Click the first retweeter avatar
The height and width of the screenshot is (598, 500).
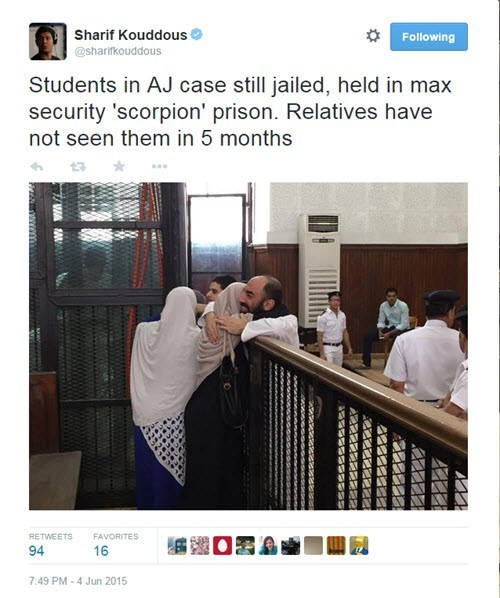177,545
